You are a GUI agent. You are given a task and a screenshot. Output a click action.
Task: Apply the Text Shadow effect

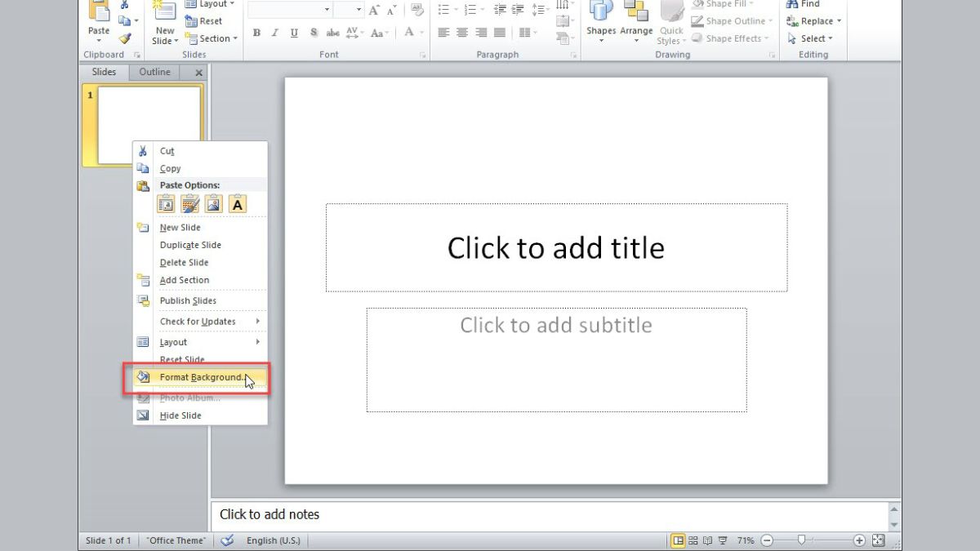click(x=314, y=33)
